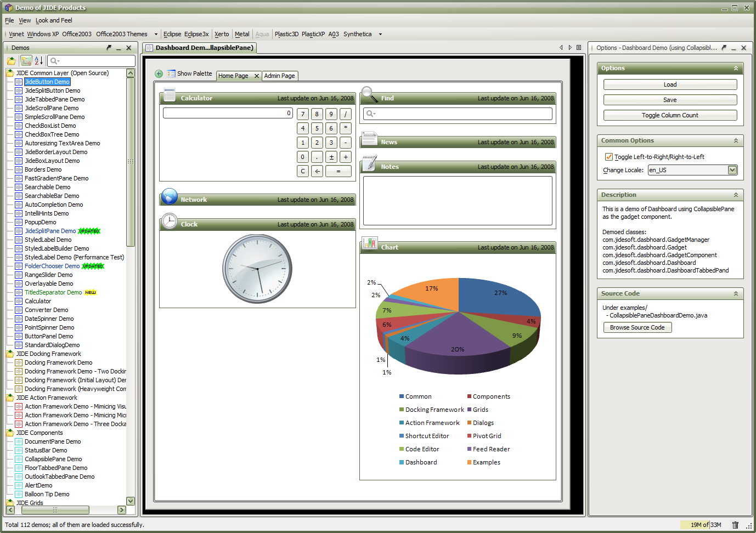Click calculator backspace arrow key

(317, 171)
